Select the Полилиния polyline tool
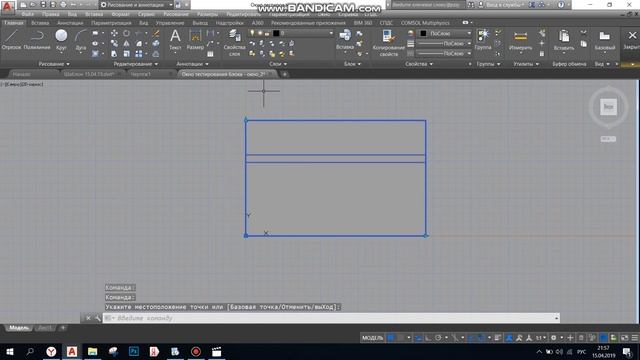Viewport: 640px width, 360px height. coord(37,40)
